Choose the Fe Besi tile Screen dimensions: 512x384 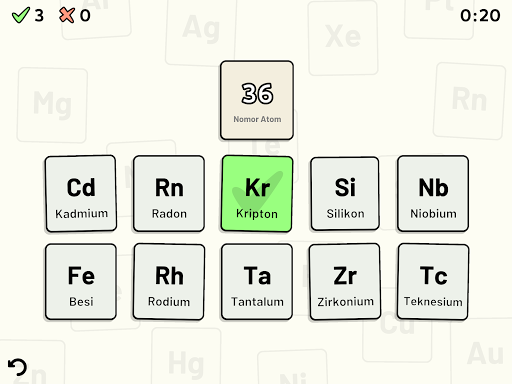click(81, 282)
